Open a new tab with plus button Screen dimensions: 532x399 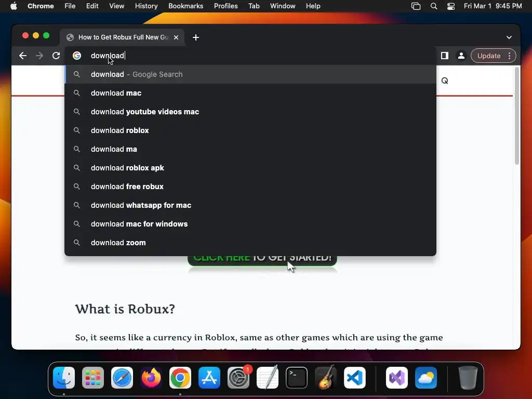click(x=196, y=37)
